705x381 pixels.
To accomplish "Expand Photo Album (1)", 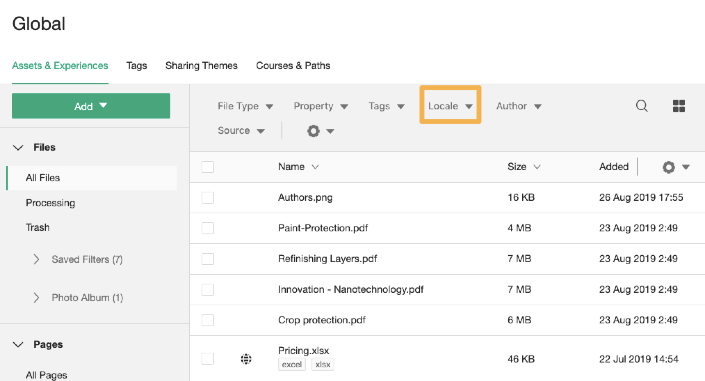I will click(36, 298).
